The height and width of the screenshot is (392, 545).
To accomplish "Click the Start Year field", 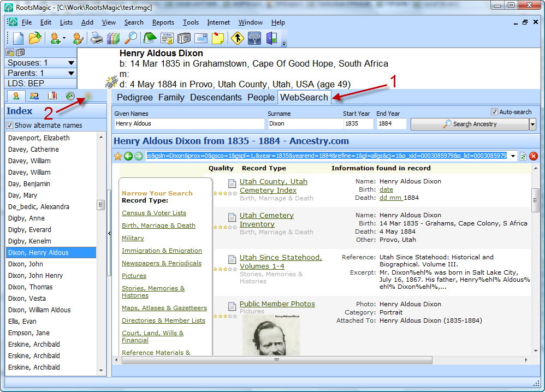I will [358, 124].
